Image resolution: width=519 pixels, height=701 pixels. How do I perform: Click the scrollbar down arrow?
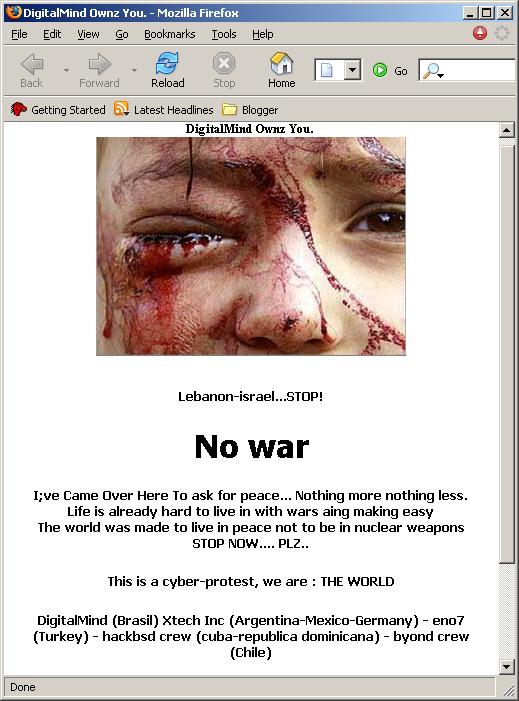(x=506, y=667)
